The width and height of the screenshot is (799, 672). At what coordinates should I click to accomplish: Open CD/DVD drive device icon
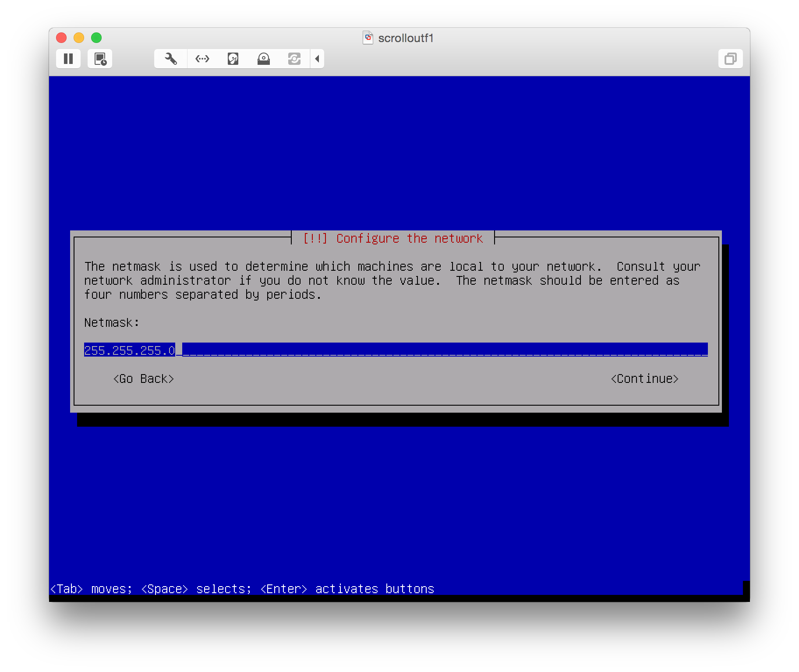click(x=264, y=59)
